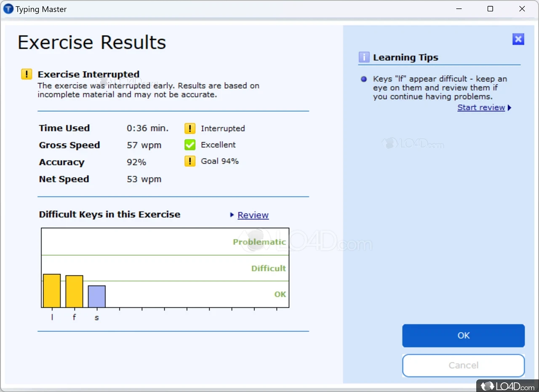
Task: Open the Review link for difficult keys
Action: (253, 215)
